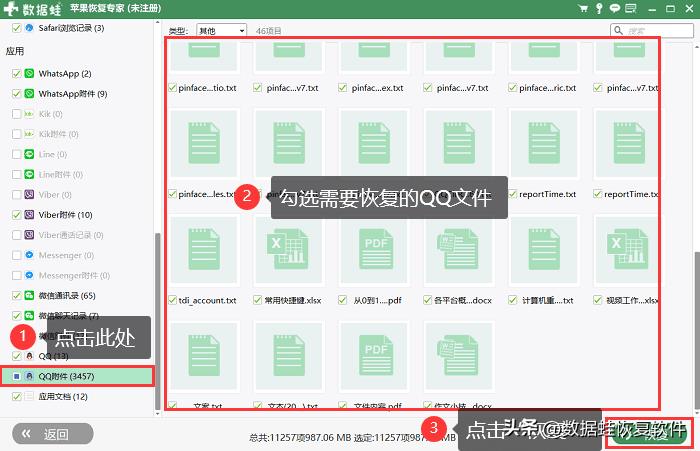Open the 类型 dropdown showing 其他
Screen dimensions: 700x451
(x=221, y=30)
